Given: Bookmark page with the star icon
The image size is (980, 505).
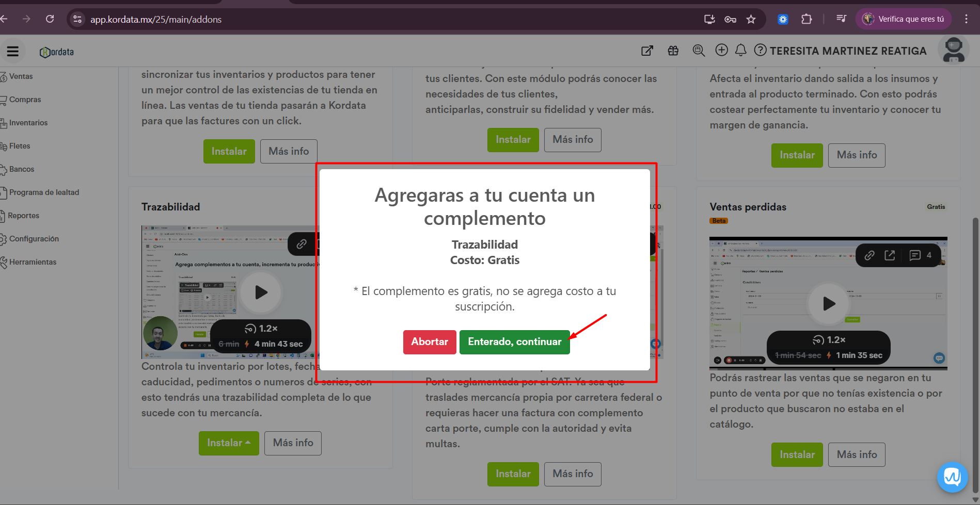Looking at the screenshot, I should (x=751, y=19).
